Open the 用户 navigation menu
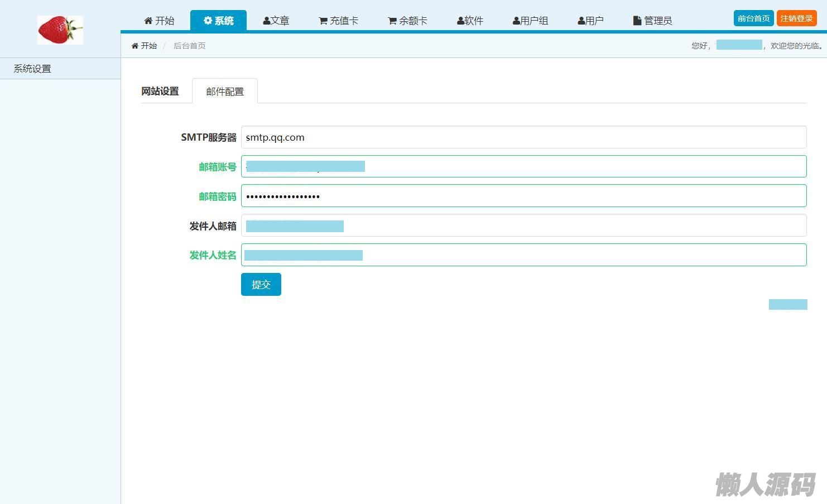 590,21
